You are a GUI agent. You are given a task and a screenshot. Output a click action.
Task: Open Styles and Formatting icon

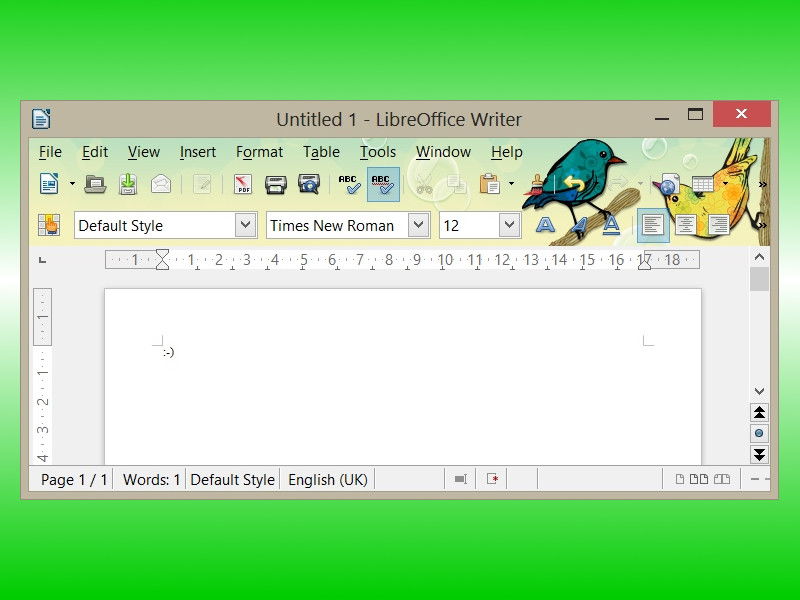pos(49,224)
